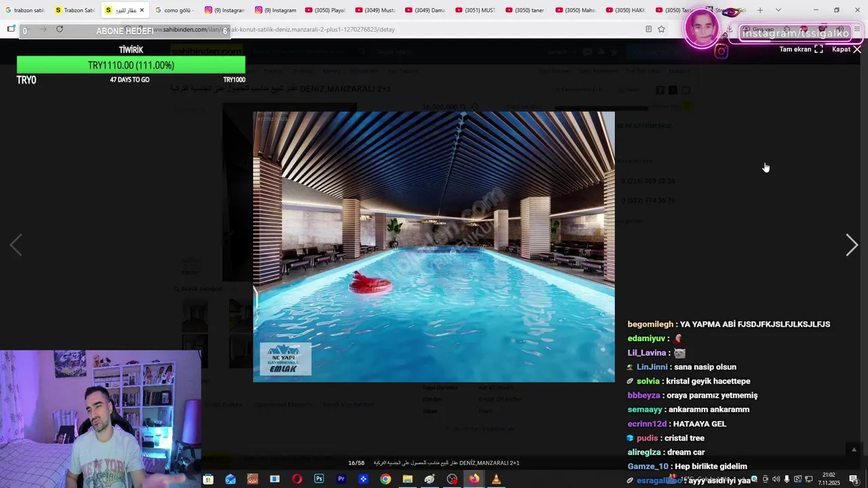Click chat message 'dream car'
868x488 pixels.
click(x=686, y=452)
